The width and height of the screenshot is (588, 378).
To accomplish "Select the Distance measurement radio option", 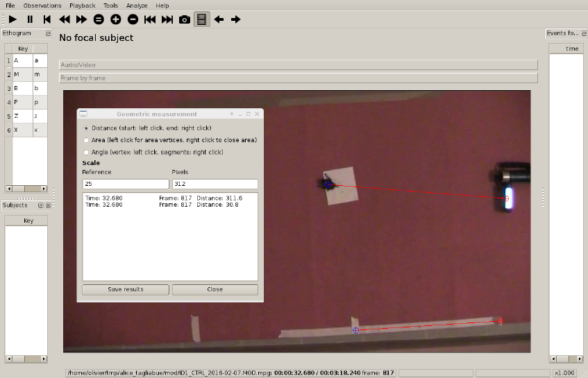I will (86, 128).
